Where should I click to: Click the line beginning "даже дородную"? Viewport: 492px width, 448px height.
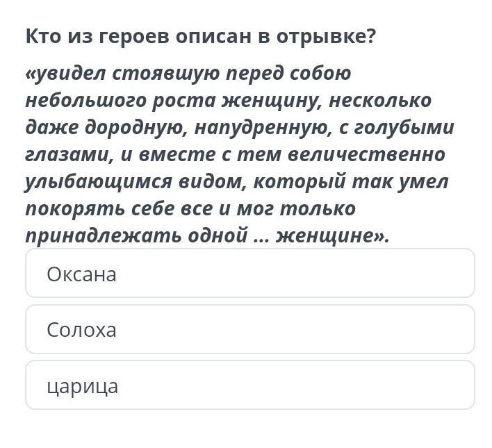pos(239,127)
